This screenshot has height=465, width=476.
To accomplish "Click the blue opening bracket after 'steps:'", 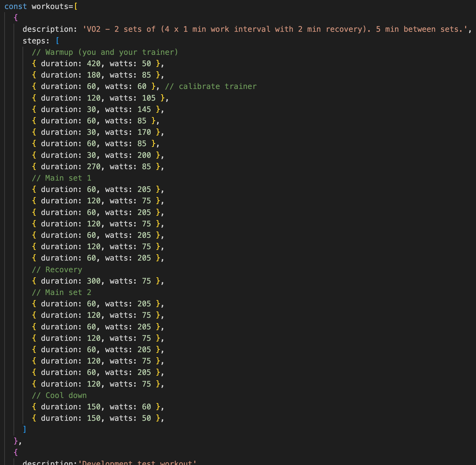I will [x=57, y=41].
